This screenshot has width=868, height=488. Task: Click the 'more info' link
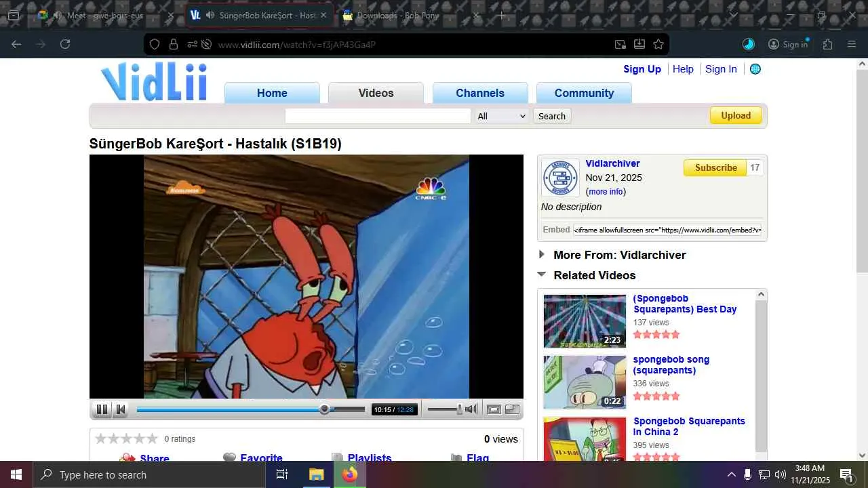pyautogui.click(x=606, y=192)
